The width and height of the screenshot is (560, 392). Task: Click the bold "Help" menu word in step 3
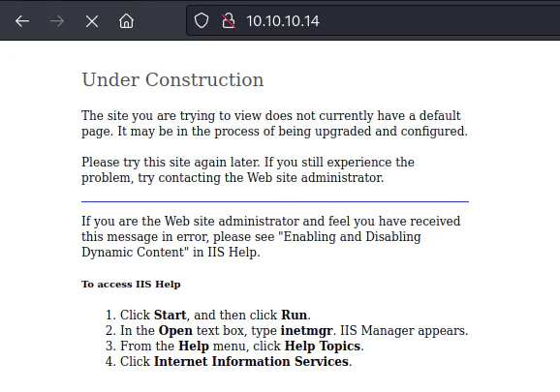click(194, 346)
